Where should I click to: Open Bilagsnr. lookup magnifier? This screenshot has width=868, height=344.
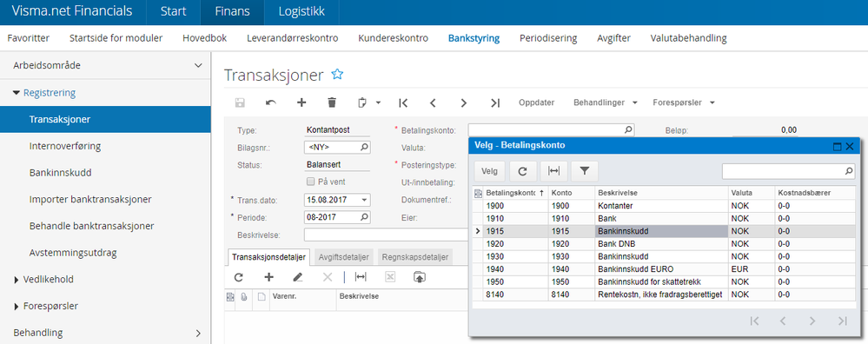364,148
